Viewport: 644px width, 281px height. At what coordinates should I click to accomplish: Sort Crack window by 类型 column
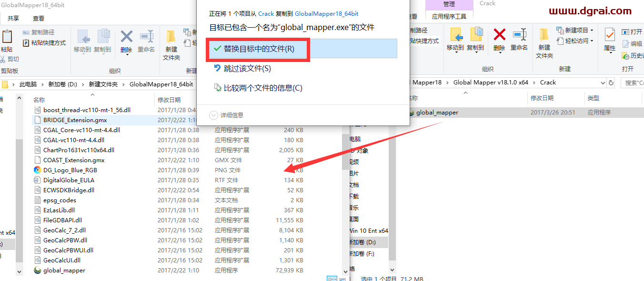point(593,98)
